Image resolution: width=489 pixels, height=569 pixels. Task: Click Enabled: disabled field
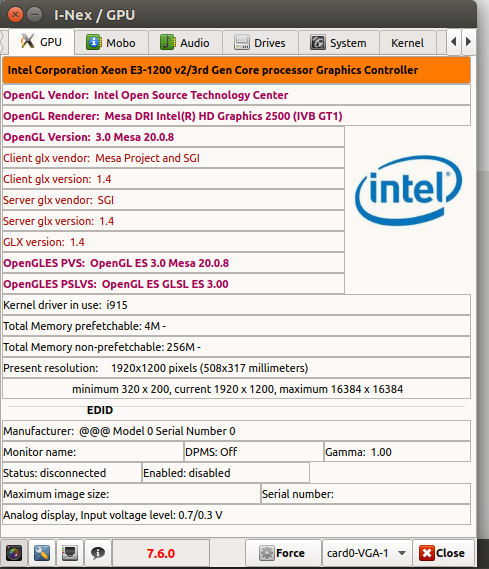point(226,473)
